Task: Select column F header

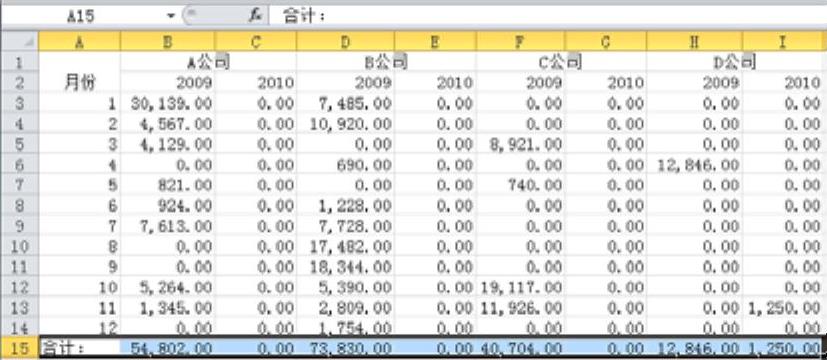Action: (x=520, y=42)
